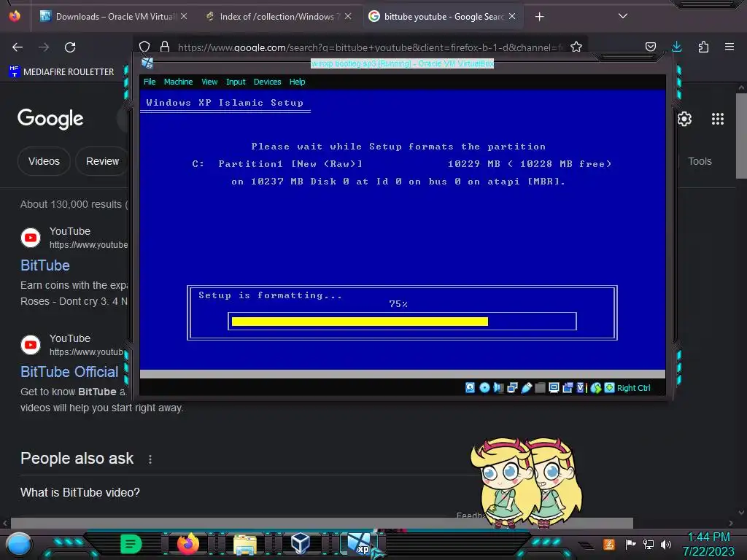This screenshot has width=747, height=560.
Task: Close the Index of /collection tab
Action: click(348, 16)
